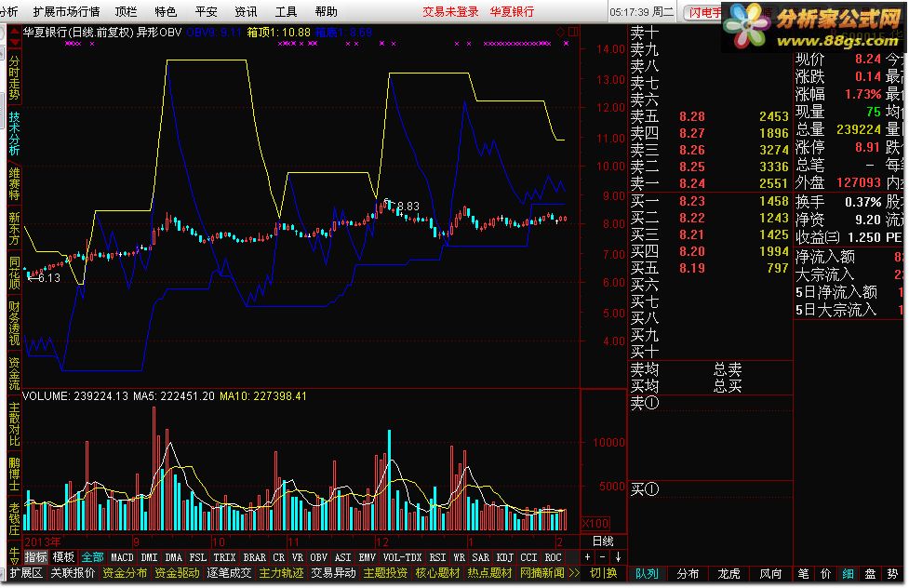Select the OBV indicator

click(318, 557)
